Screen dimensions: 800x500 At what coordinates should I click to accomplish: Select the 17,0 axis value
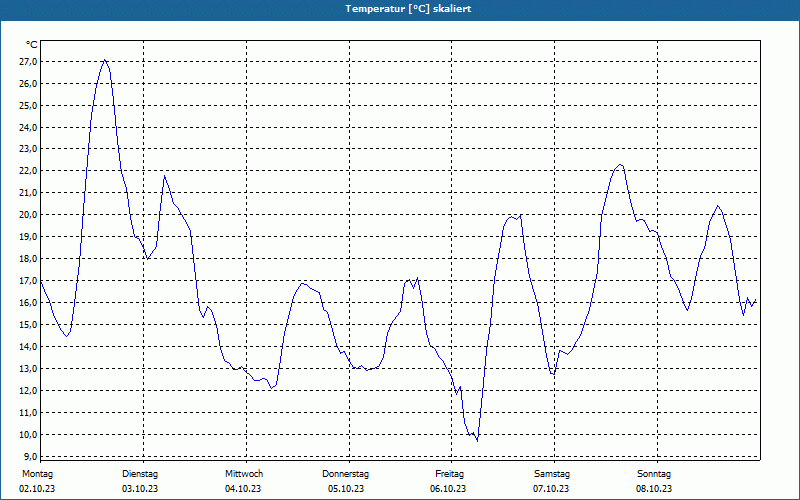28,281
